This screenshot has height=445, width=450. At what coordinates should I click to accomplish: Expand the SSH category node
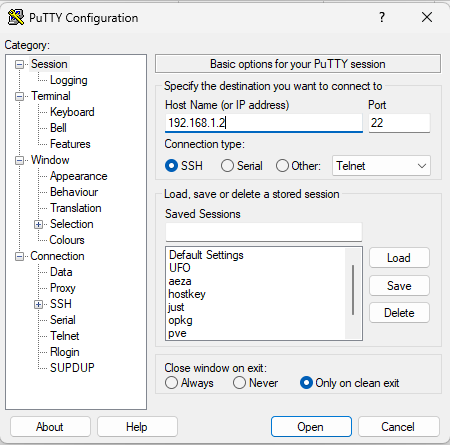(x=38, y=304)
